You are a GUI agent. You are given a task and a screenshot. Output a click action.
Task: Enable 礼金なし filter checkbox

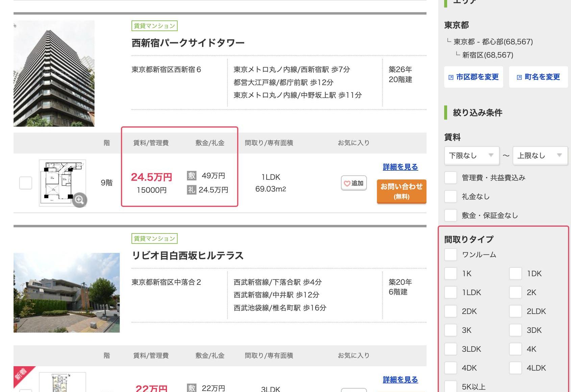tap(451, 196)
